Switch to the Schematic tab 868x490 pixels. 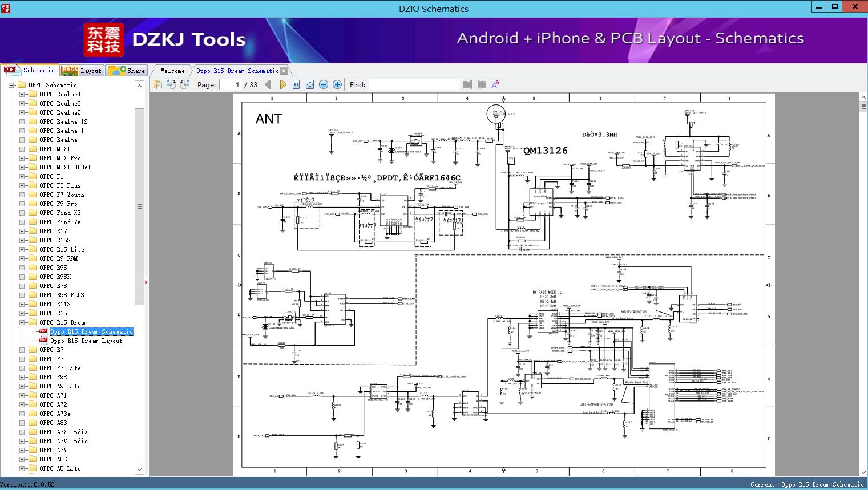30,70
